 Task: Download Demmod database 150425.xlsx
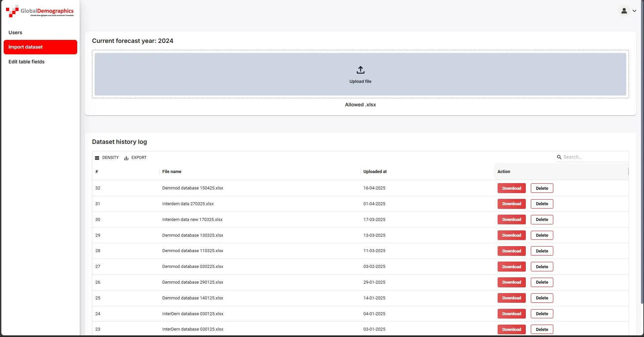(x=511, y=188)
